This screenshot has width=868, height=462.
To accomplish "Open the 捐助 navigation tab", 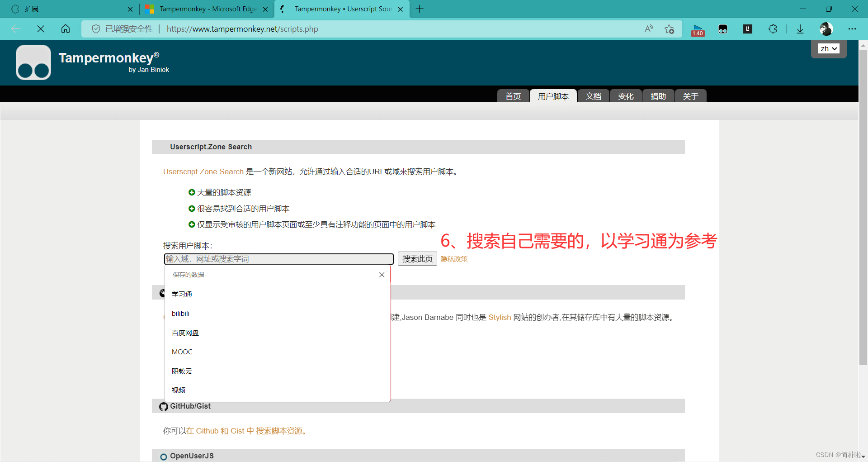I will coord(658,96).
